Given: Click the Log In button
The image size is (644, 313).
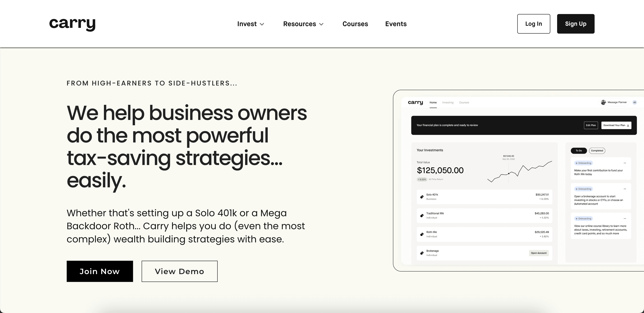Looking at the screenshot, I should click(533, 24).
